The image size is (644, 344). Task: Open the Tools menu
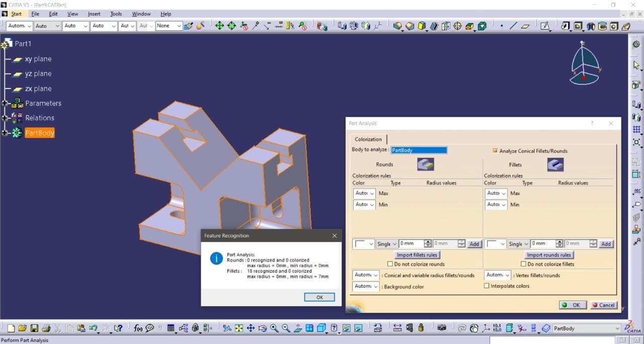tap(116, 14)
